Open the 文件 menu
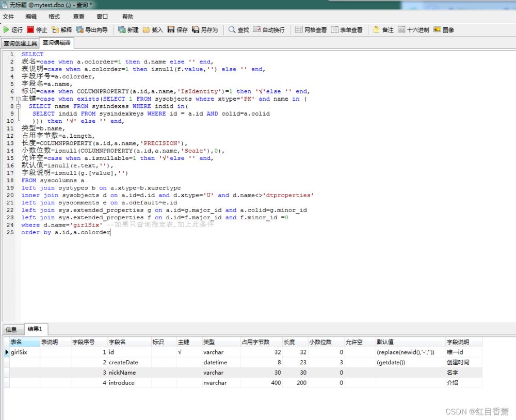This screenshot has height=420, width=516. click(8, 17)
